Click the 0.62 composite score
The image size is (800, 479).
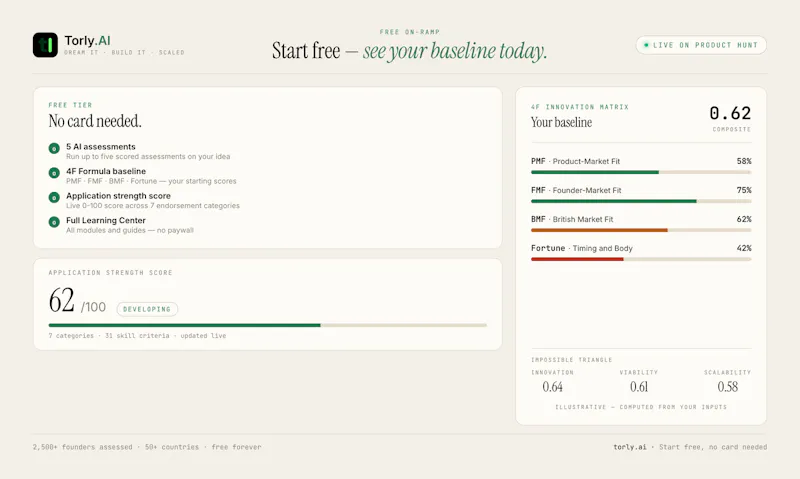point(730,113)
